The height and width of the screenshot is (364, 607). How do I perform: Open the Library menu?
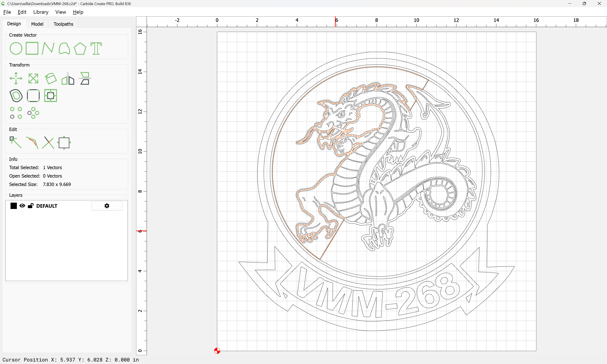41,12
